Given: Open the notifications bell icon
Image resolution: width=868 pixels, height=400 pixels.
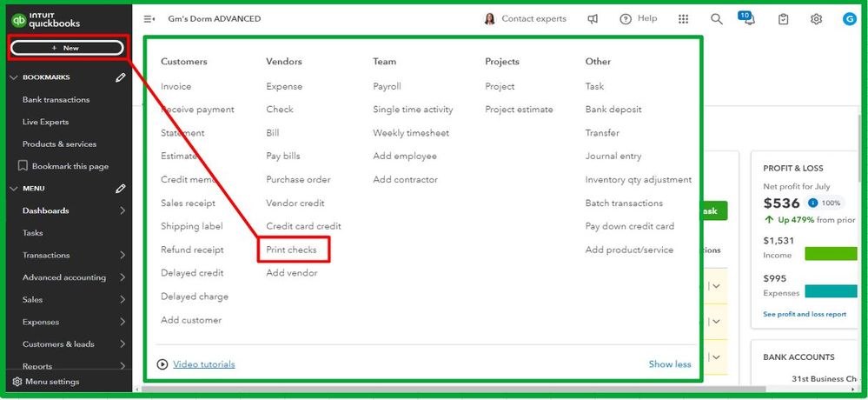Looking at the screenshot, I should click(749, 20).
